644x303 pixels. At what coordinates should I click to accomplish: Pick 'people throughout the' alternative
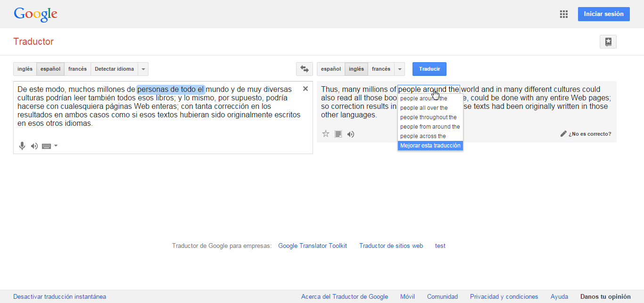click(430, 117)
